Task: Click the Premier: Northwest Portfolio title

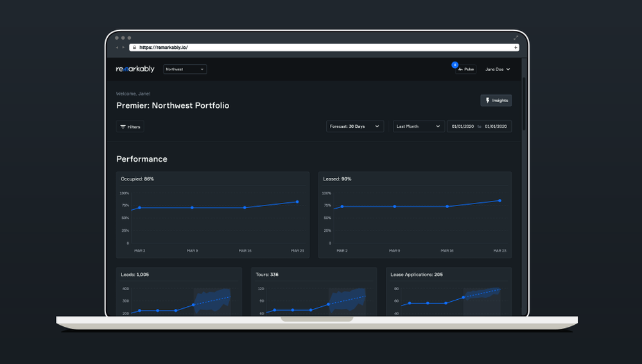Action: click(173, 105)
